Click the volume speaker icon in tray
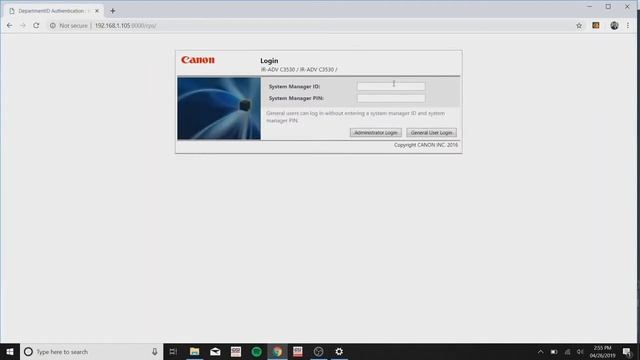 (580, 352)
